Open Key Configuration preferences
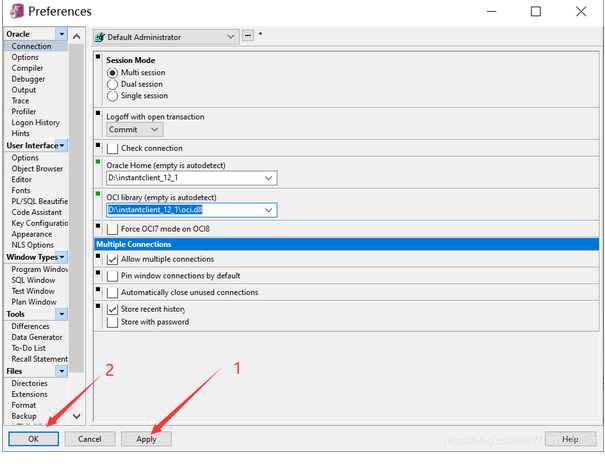605x464 pixels. coord(39,223)
